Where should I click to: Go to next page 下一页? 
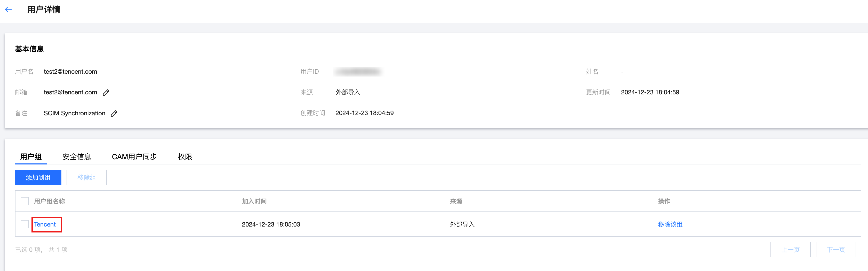click(x=836, y=250)
